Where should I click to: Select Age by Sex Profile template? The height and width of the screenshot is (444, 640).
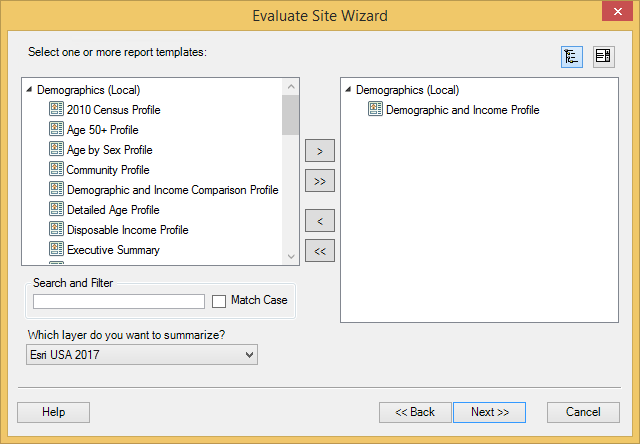[109, 150]
